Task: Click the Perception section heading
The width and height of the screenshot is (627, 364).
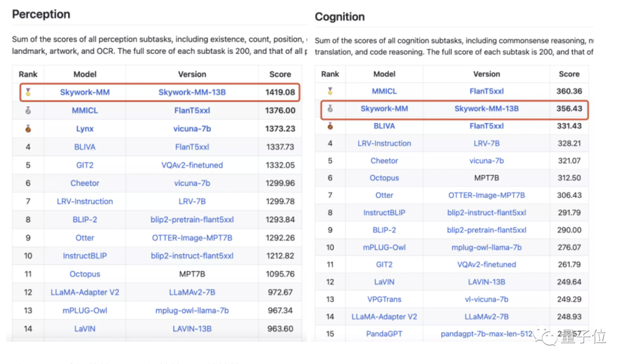Action: [41, 15]
